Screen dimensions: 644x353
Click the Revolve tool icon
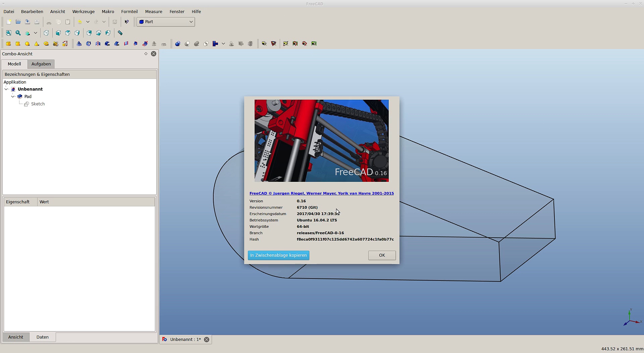(x=88, y=44)
